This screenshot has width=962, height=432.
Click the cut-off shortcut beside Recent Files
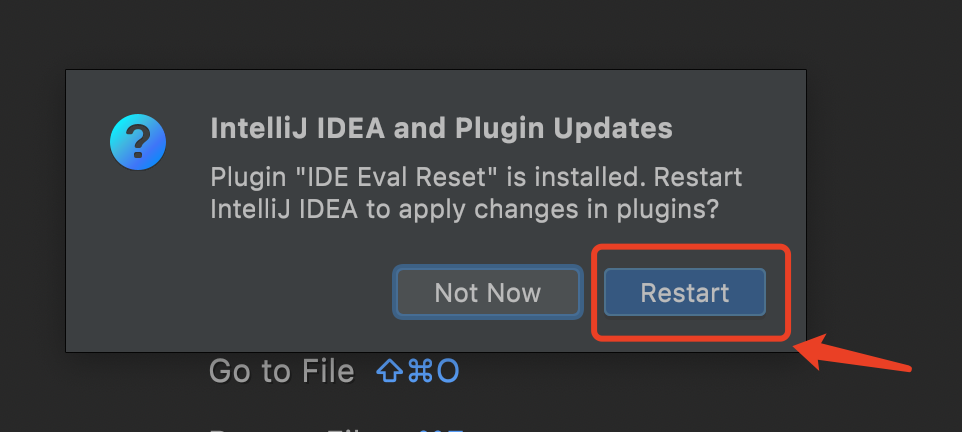click(x=441, y=430)
